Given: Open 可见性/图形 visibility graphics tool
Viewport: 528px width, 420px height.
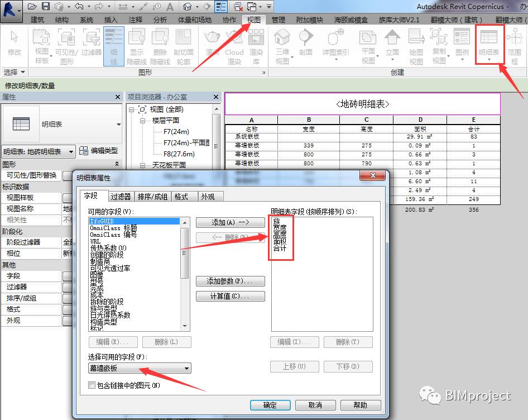Looking at the screenshot, I should pyautogui.click(x=66, y=46).
